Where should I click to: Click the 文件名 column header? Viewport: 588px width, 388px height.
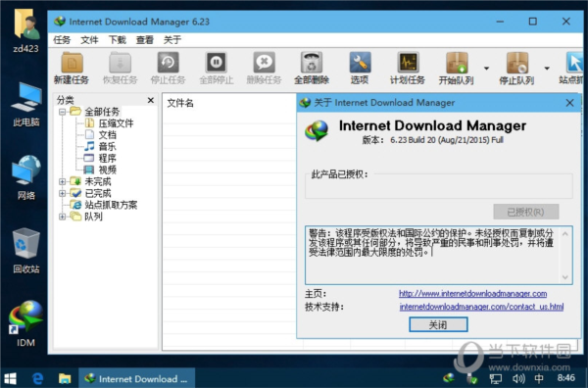(180, 103)
